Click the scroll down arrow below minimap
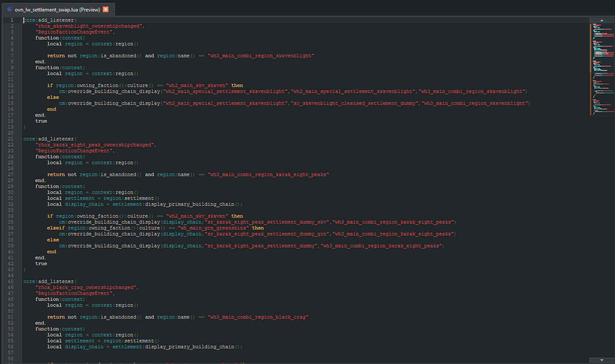 [x=601, y=360]
